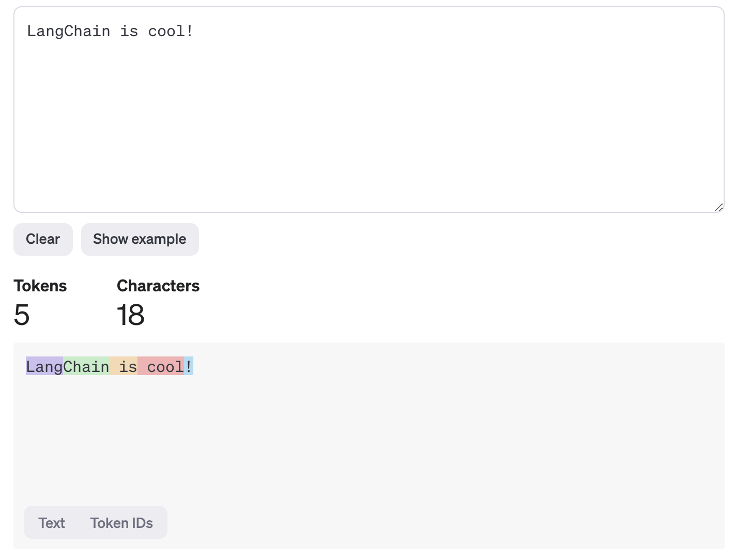Screen dimensions: 735x560
Task: Click the exclamation mark in the input box
Action: click(x=190, y=32)
